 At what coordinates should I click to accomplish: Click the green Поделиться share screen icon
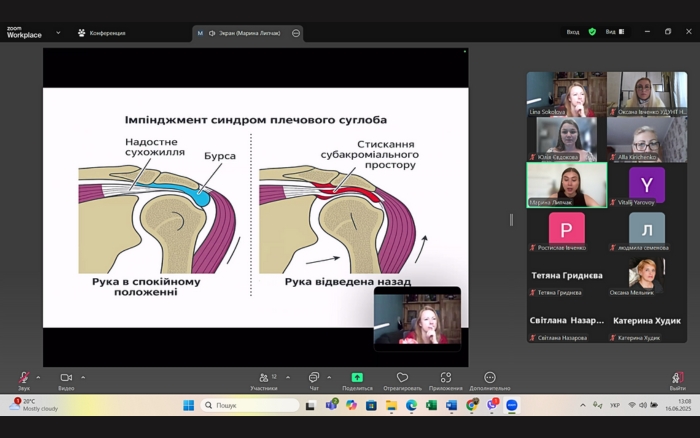point(357,378)
